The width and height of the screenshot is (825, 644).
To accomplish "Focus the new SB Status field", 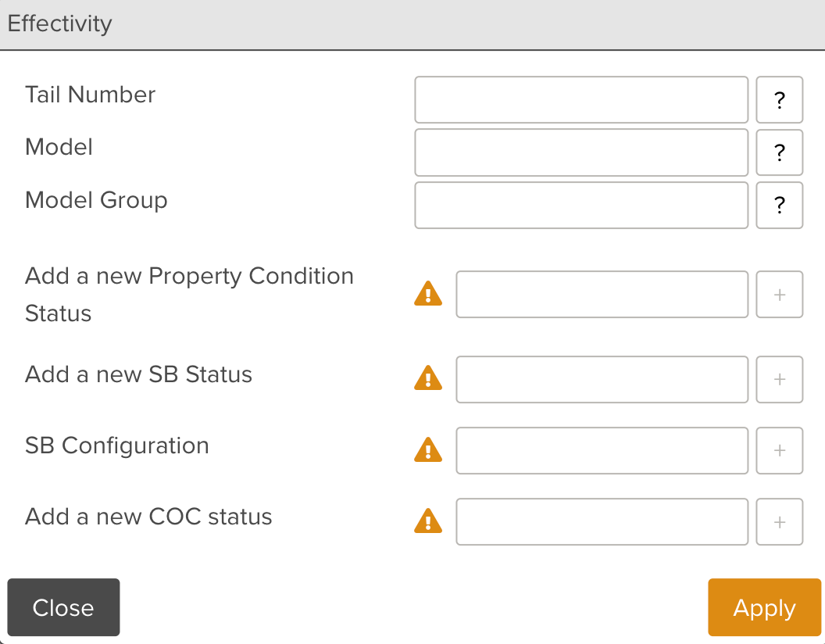I will (602, 380).
